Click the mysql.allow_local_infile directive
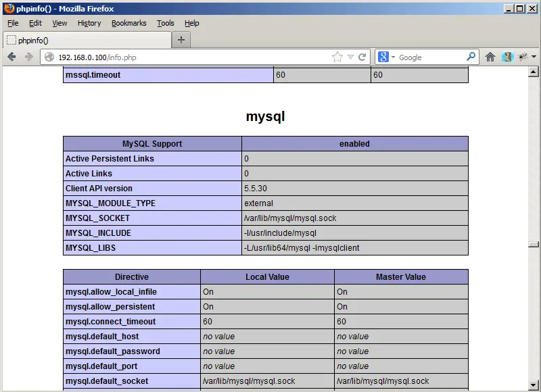This screenshot has height=392, width=541. (111, 292)
